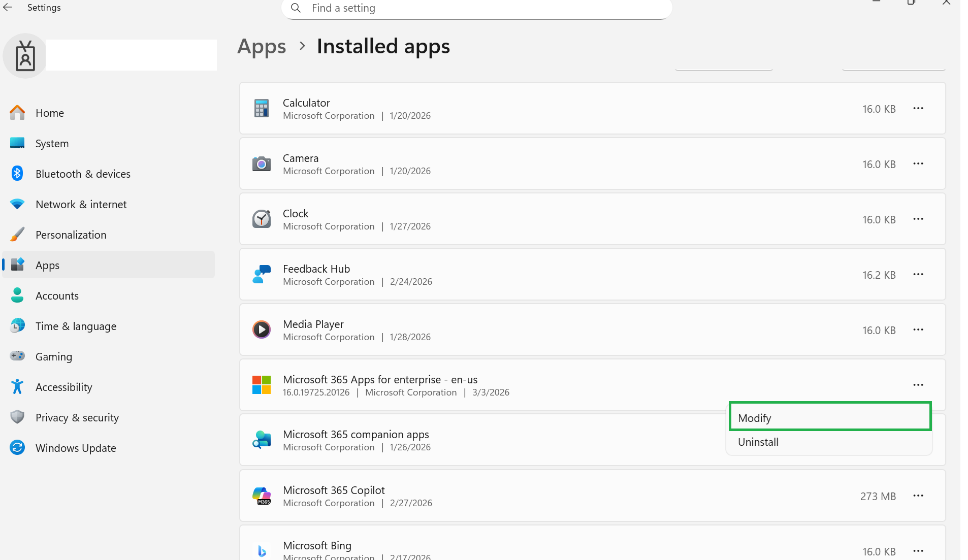Click the Windows Update sync icon

[17, 448]
